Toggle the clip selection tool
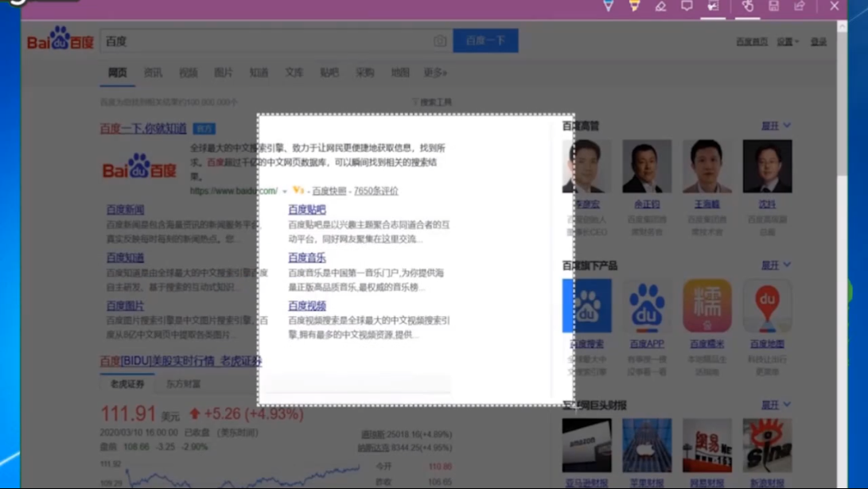The image size is (868, 489). click(x=713, y=6)
